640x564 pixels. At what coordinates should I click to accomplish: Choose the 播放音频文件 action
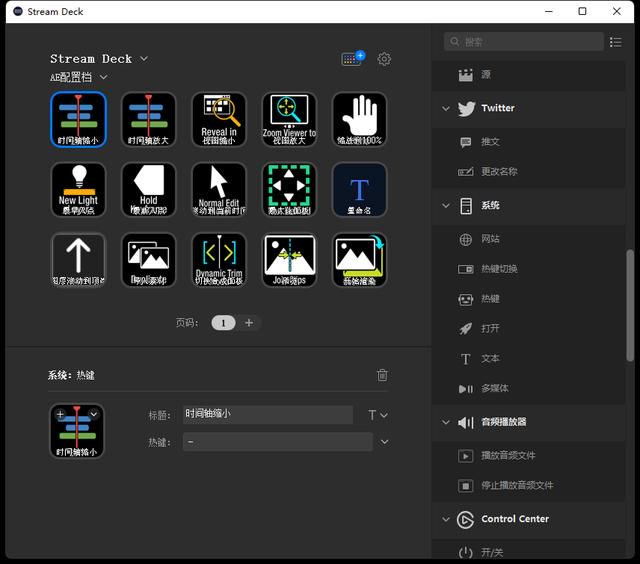coord(529,455)
